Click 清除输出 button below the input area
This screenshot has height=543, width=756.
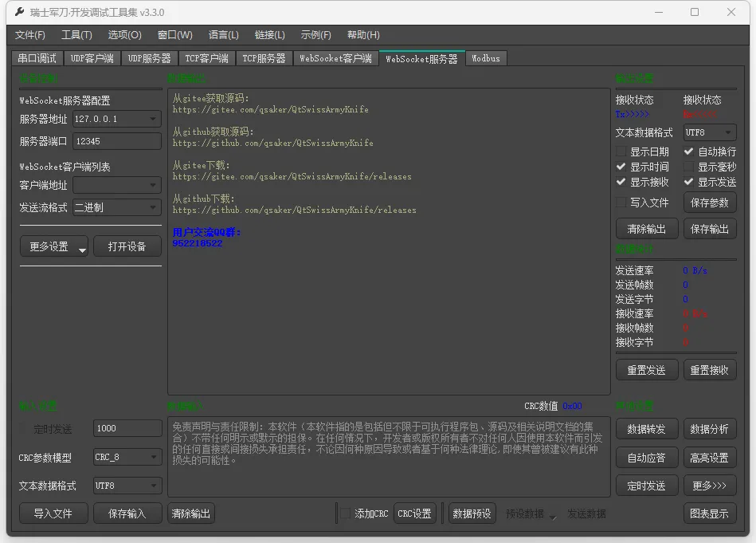click(191, 513)
